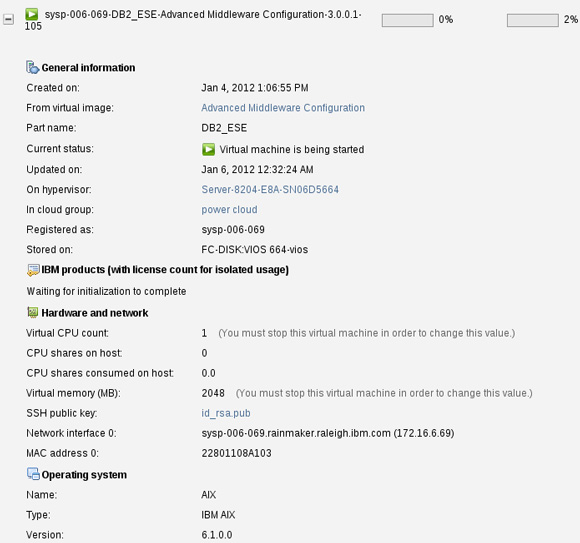This screenshot has width=580, height=543.
Task: Click the 2% memory usage progress bar
Action: tap(533, 20)
